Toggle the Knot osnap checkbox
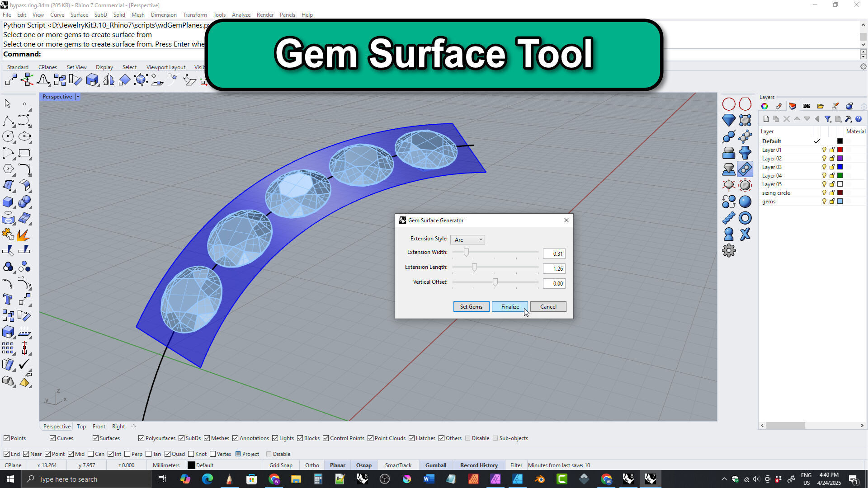 [191, 454]
